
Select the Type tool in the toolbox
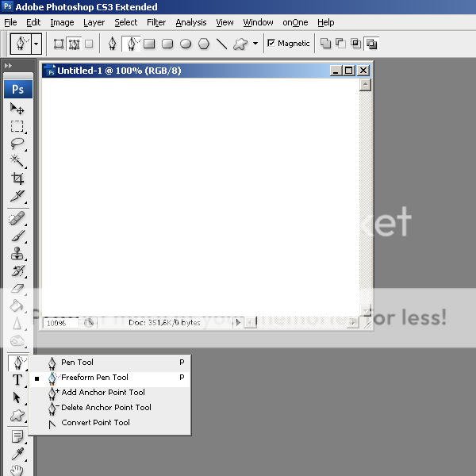(x=17, y=380)
